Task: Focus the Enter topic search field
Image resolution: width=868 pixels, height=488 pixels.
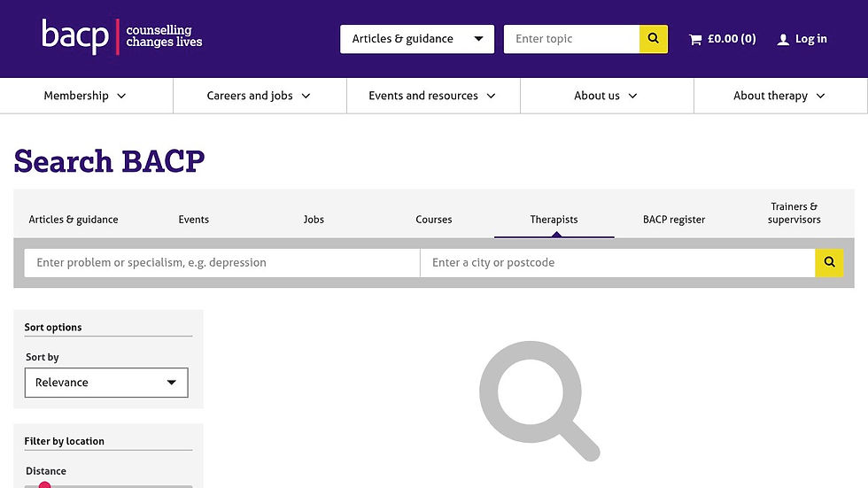Action: pos(571,39)
